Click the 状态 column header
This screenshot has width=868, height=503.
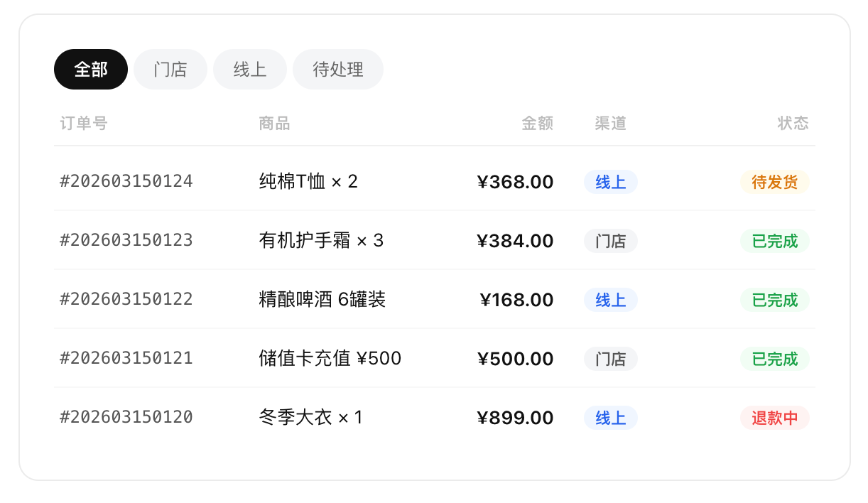(793, 123)
